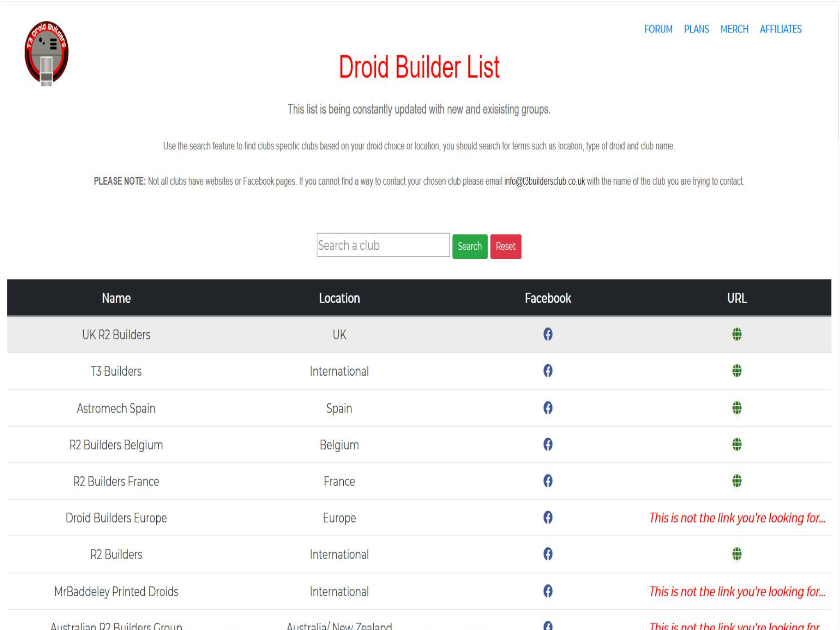Click the website globe icon for T3 Builders
This screenshot has width=840, height=630.
[737, 371]
